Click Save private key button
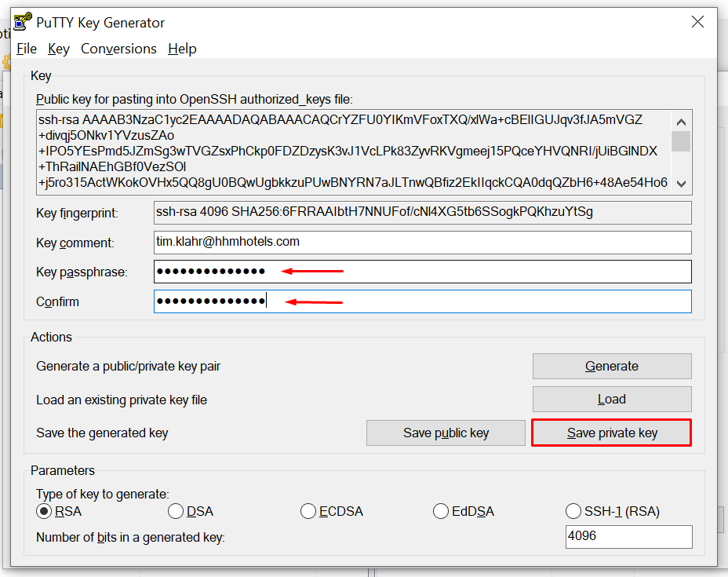This screenshot has height=577, width=728. coord(611,433)
